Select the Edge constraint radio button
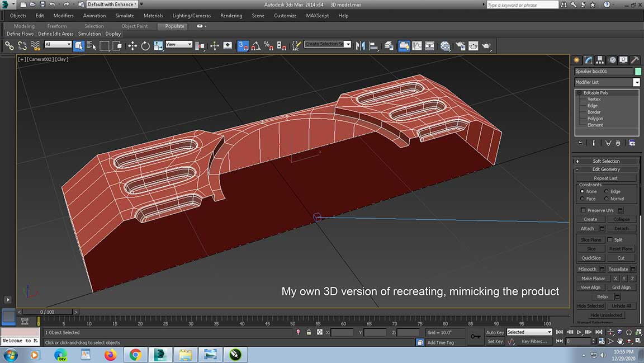The image size is (644, 363). [x=607, y=191]
